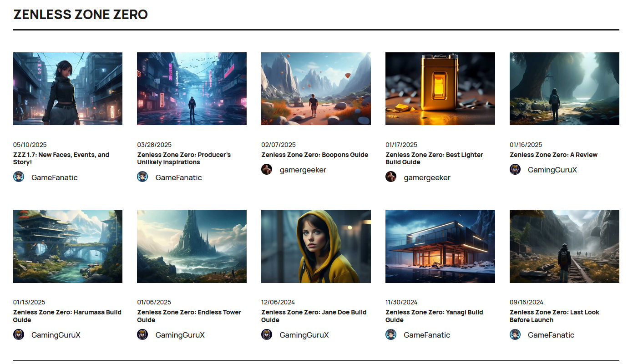The image size is (638, 364).
Task: Open the Best Lighter Build Guide thumbnail
Action: point(440,89)
